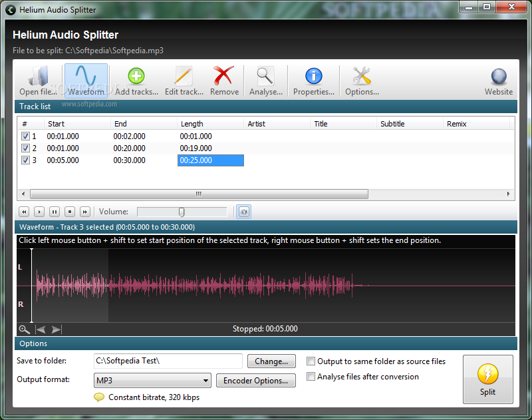
Task: Click the waveform zoom magnifier icon
Action: (24, 329)
